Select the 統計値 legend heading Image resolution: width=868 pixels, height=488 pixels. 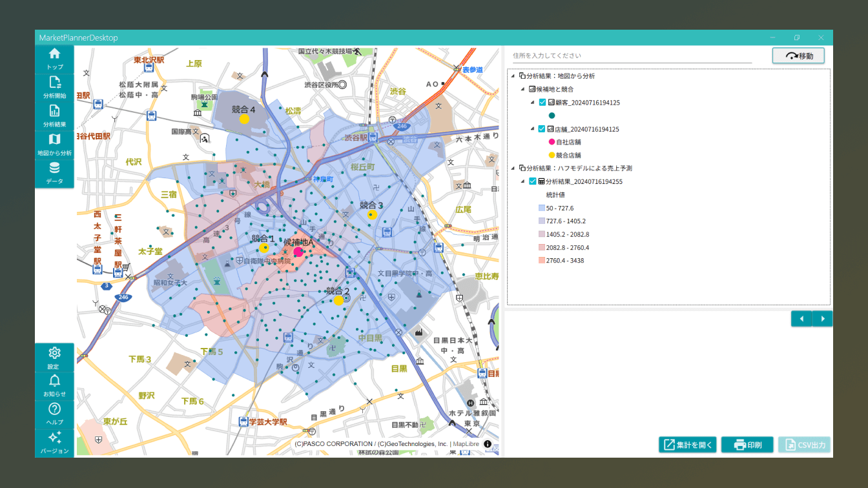tap(555, 195)
